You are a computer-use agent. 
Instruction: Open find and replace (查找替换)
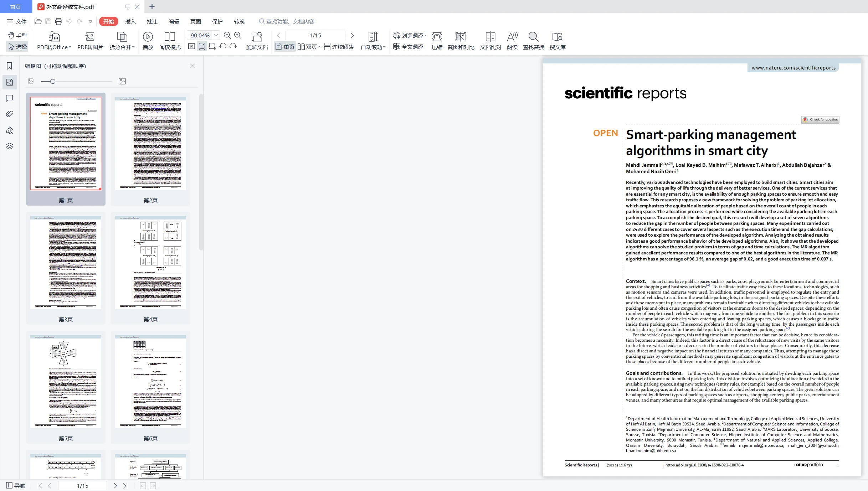533,41
